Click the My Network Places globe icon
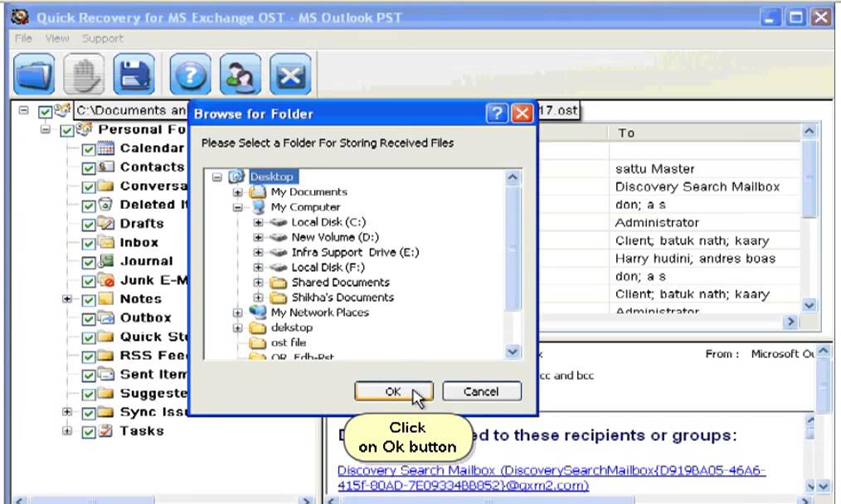841x504 pixels. click(x=258, y=312)
